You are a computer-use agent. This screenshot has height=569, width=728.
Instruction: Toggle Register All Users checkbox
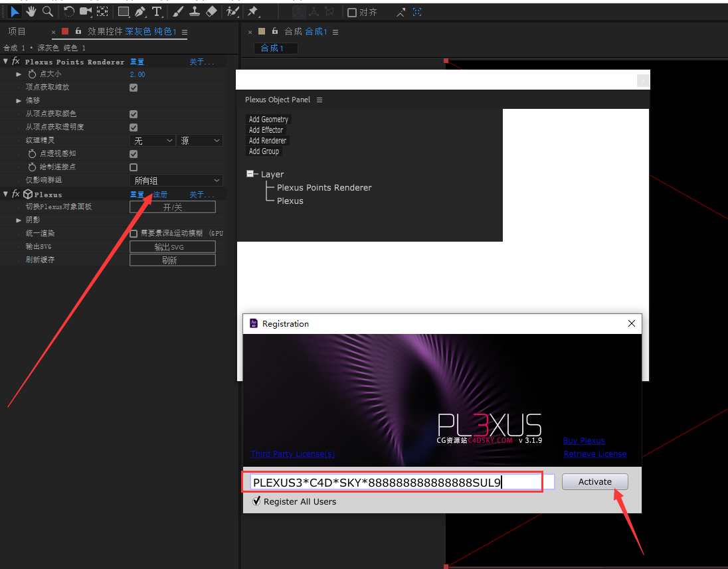click(256, 501)
